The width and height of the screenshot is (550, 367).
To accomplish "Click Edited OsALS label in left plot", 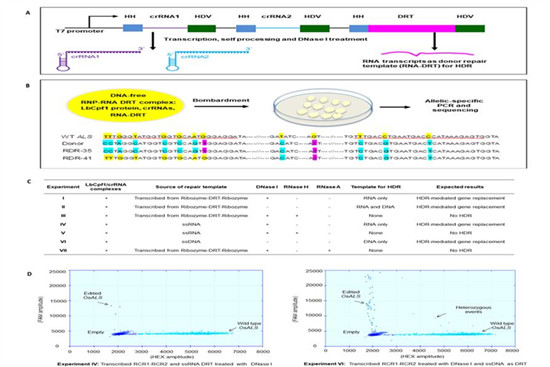I will (x=92, y=295).
